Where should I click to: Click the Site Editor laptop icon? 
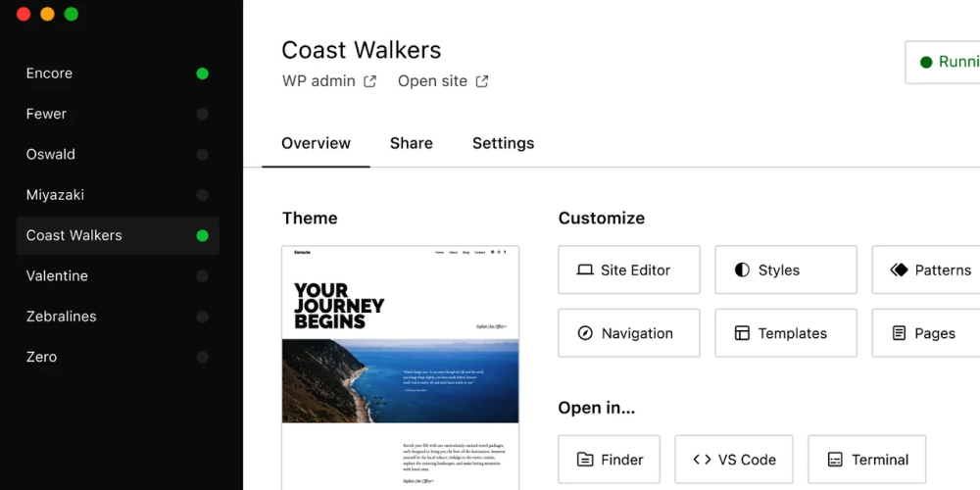click(x=585, y=270)
